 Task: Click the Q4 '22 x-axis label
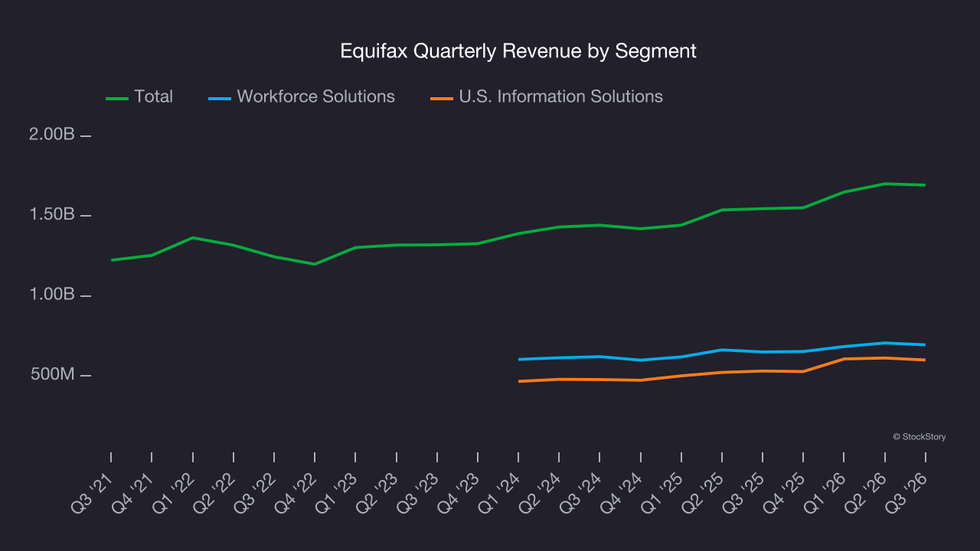pyautogui.click(x=297, y=492)
